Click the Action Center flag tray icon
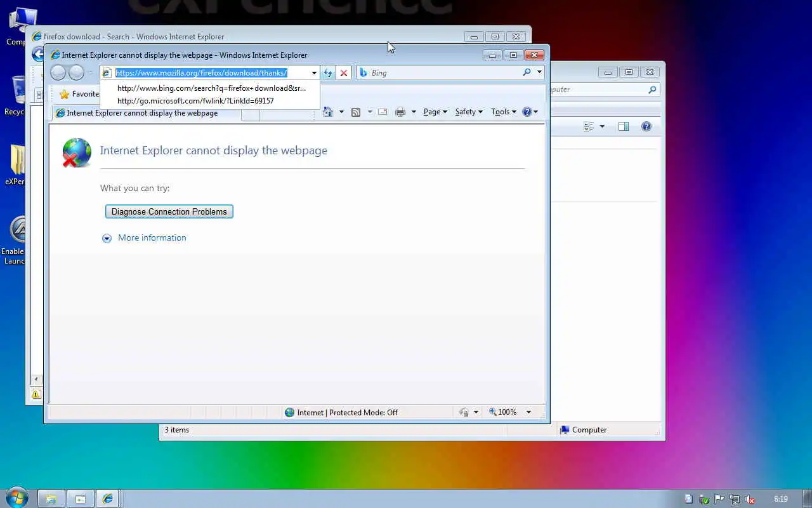This screenshot has width=812, height=508. point(719,499)
